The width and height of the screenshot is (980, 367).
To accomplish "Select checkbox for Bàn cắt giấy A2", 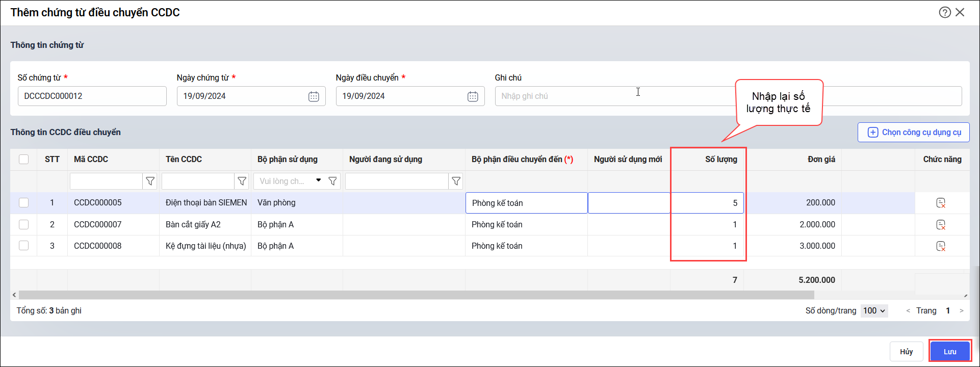I will [24, 224].
